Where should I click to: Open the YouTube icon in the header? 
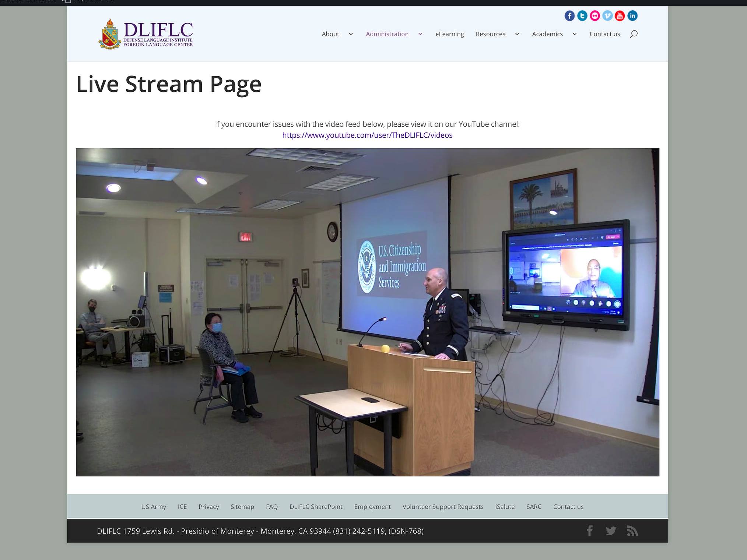tap(620, 16)
